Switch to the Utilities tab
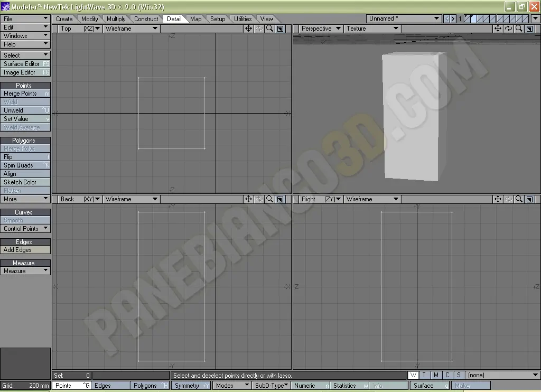 (243, 19)
